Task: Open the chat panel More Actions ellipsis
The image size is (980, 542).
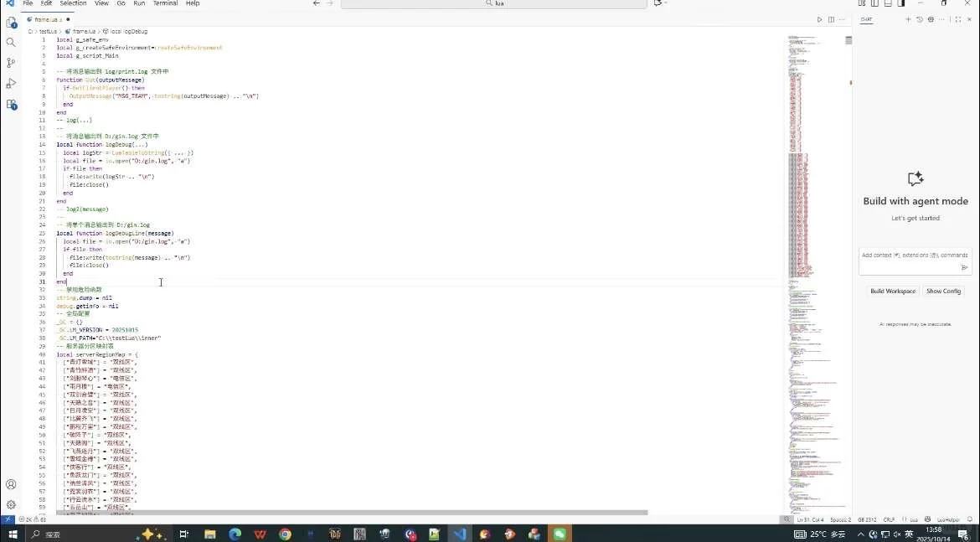Action: point(941,19)
